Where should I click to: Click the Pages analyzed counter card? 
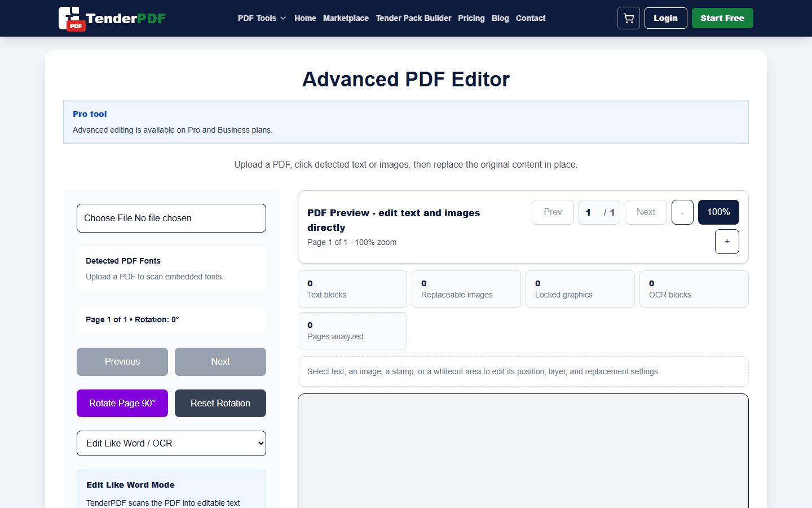(x=352, y=331)
